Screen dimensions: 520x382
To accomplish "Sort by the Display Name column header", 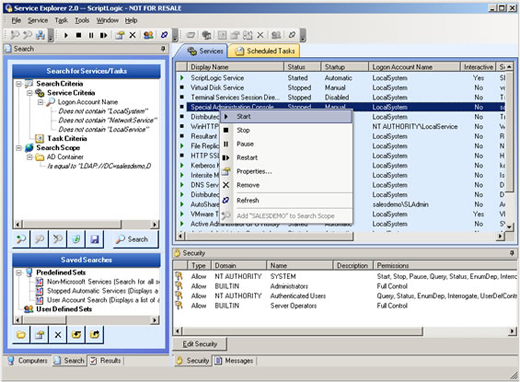I will 236,67.
